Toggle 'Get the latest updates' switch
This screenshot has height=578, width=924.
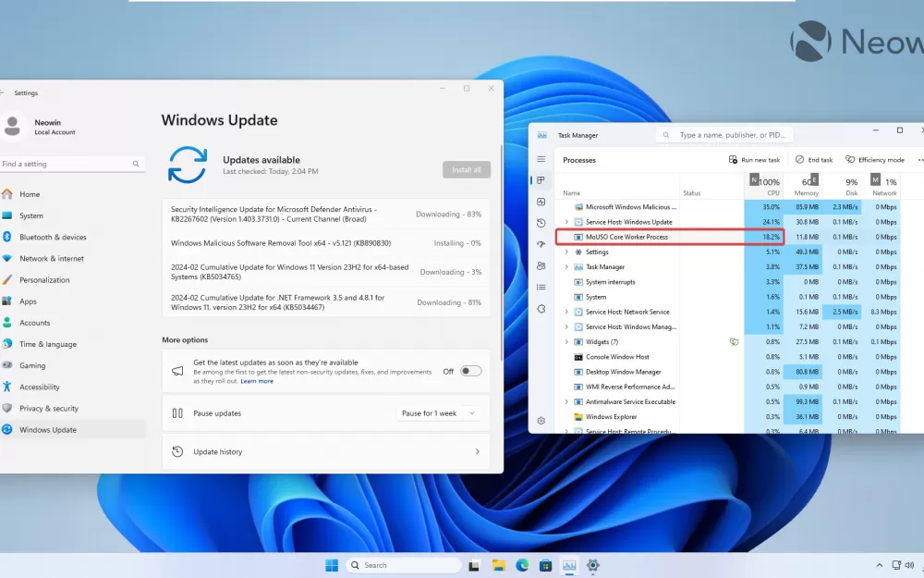click(x=470, y=371)
